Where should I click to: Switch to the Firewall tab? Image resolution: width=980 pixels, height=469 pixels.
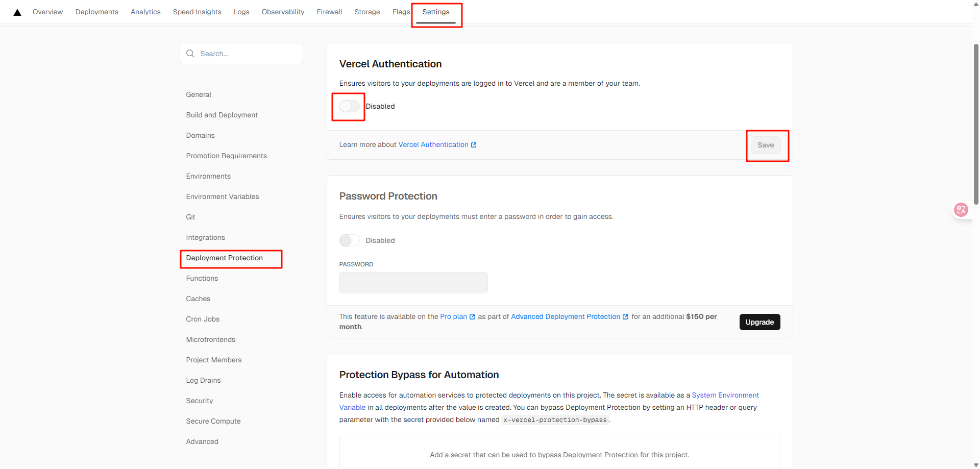point(329,12)
